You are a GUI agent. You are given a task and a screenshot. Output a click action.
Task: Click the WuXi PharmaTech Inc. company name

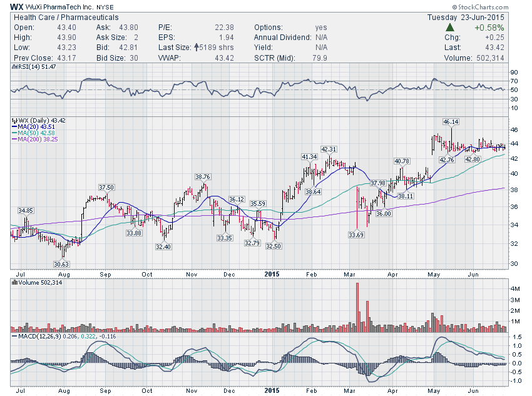(x=59, y=7)
